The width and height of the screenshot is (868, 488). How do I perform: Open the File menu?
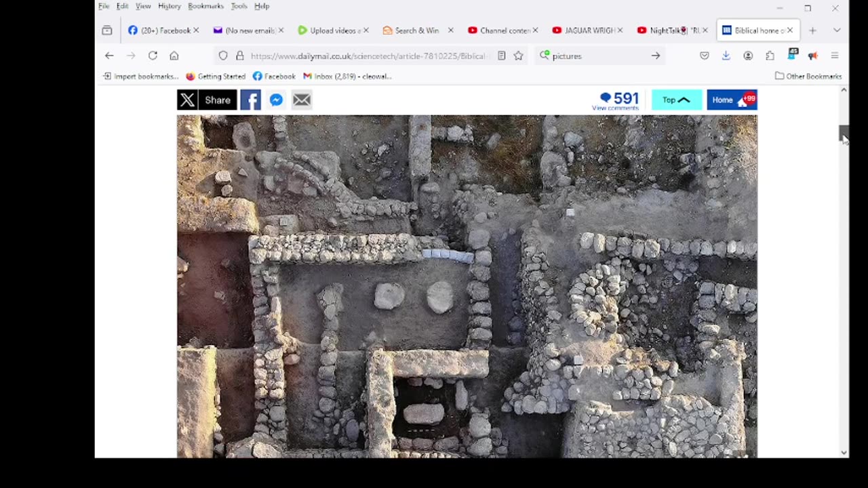coord(104,6)
